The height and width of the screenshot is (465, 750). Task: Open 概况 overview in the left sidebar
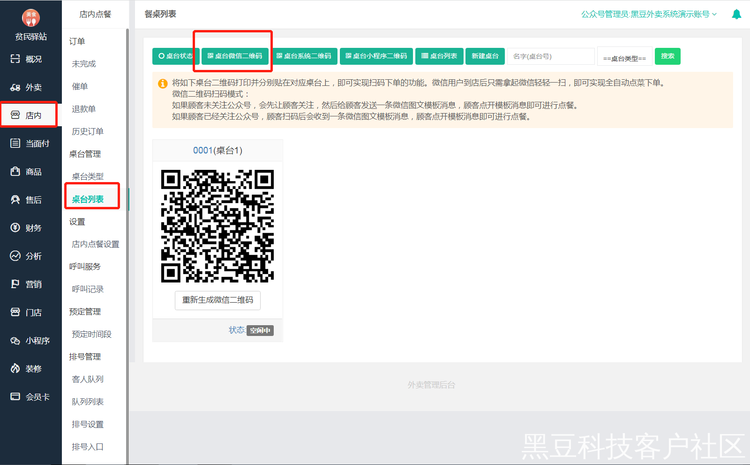[x=27, y=59]
